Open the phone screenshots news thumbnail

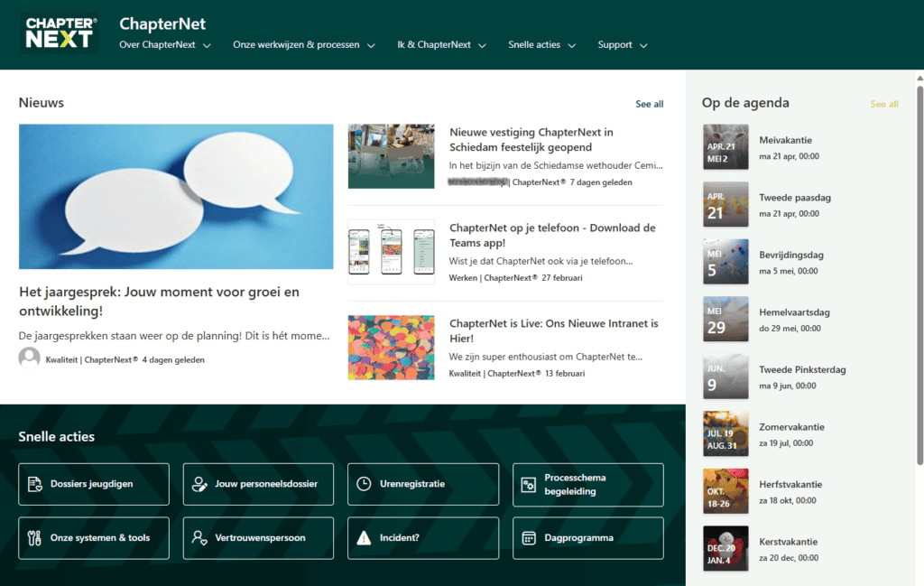[392, 252]
